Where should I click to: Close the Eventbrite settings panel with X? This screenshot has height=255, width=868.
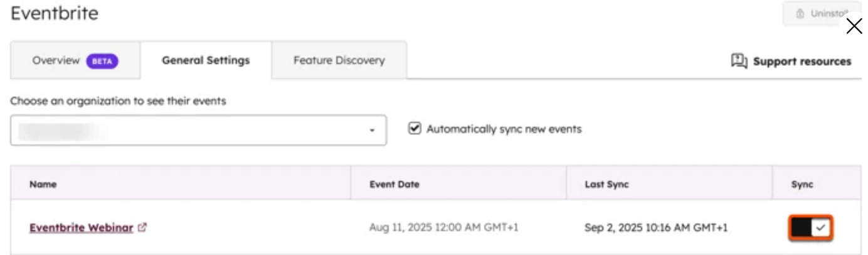click(854, 26)
